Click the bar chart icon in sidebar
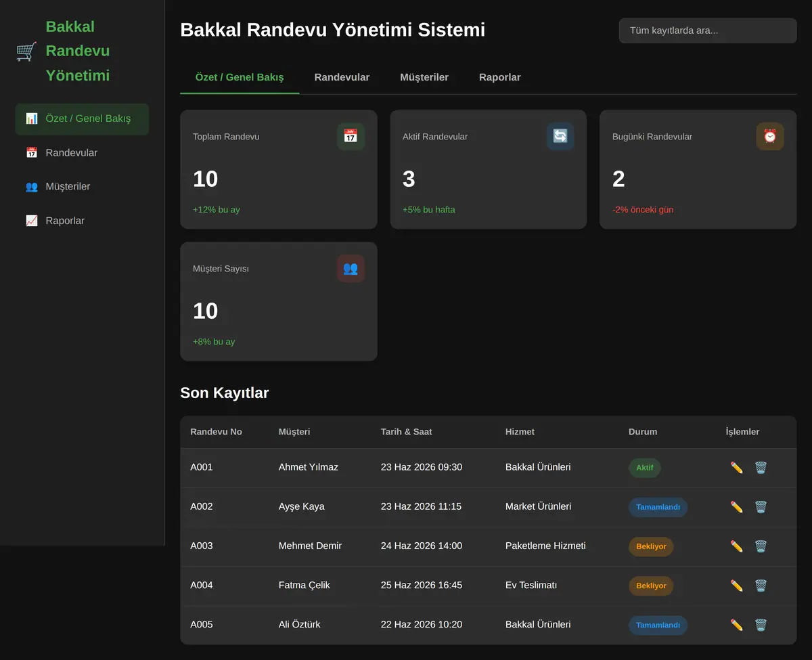Screen dimensions: 812x660 pos(32,118)
